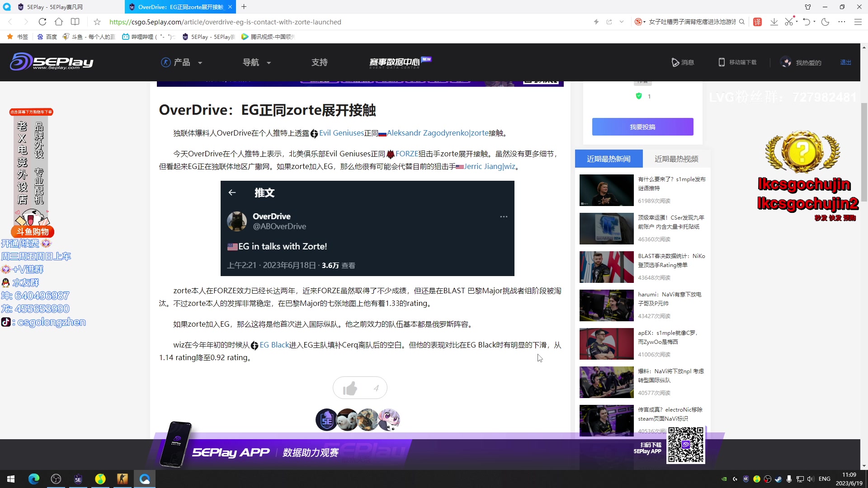Open the browser hamburger main menu
This screenshot has width=868, height=488.
click(858, 22)
